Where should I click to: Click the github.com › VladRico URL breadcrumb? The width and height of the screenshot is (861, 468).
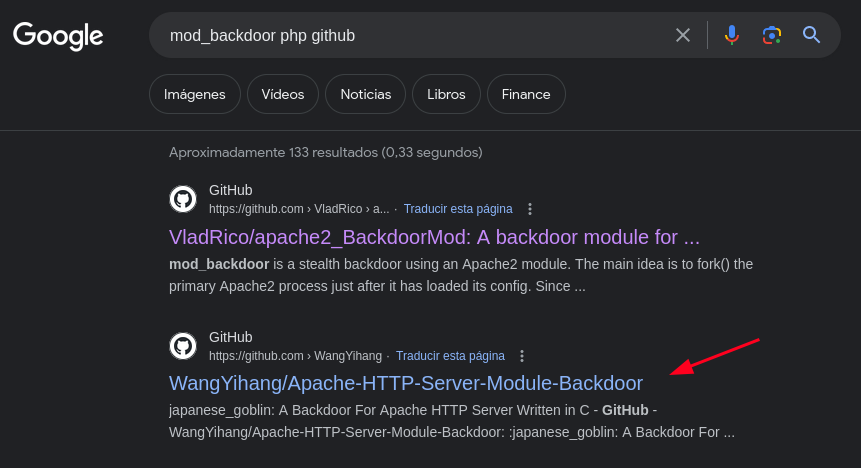tap(299, 209)
